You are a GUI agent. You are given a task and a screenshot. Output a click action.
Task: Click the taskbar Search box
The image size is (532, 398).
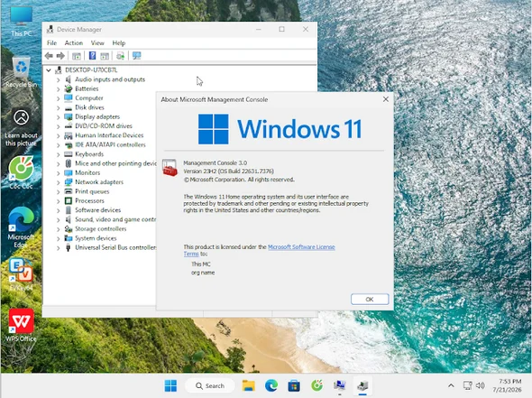[210, 385]
